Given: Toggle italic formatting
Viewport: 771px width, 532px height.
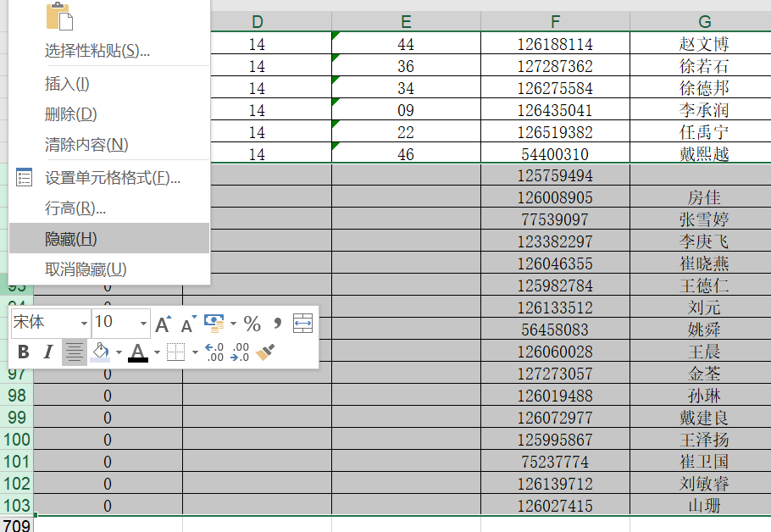Looking at the screenshot, I should (x=47, y=352).
